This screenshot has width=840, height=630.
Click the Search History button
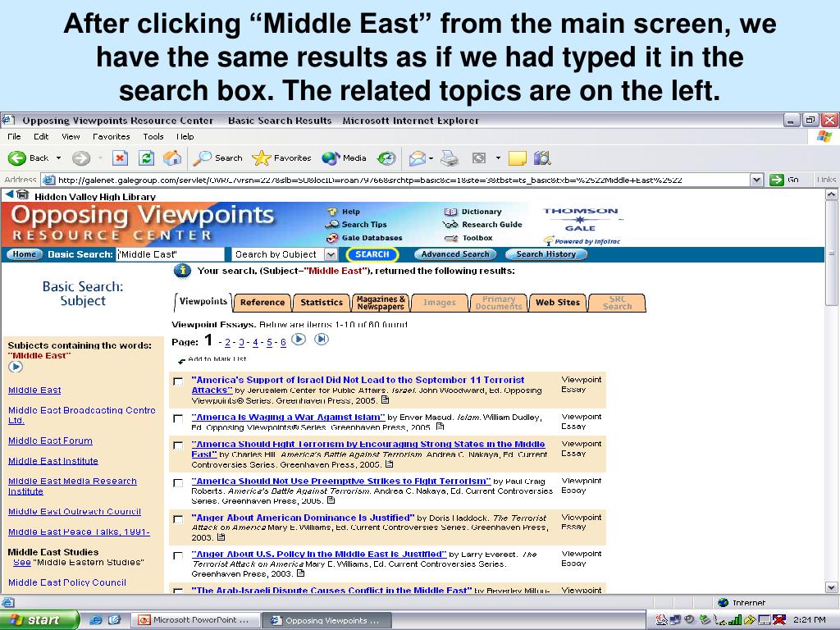(x=546, y=254)
